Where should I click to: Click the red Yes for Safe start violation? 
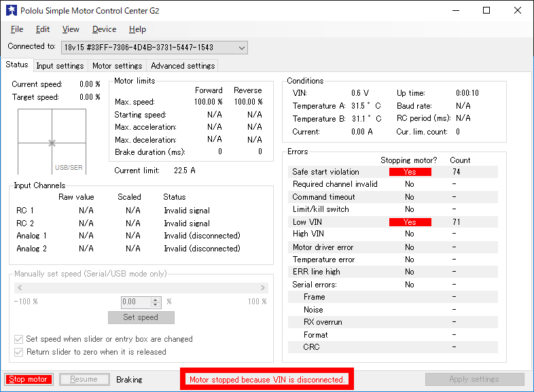click(410, 172)
